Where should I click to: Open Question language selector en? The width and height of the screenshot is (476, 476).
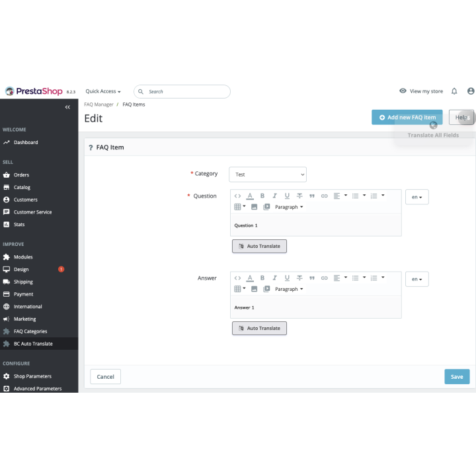416,197
